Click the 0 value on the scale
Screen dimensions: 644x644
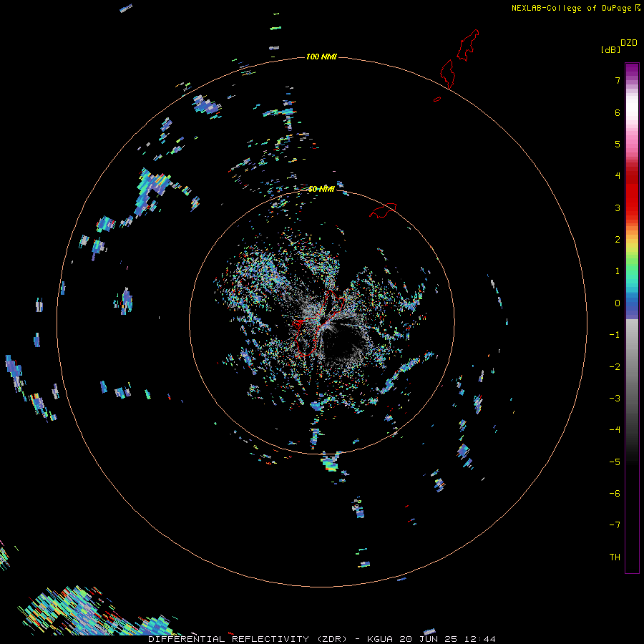click(x=618, y=303)
